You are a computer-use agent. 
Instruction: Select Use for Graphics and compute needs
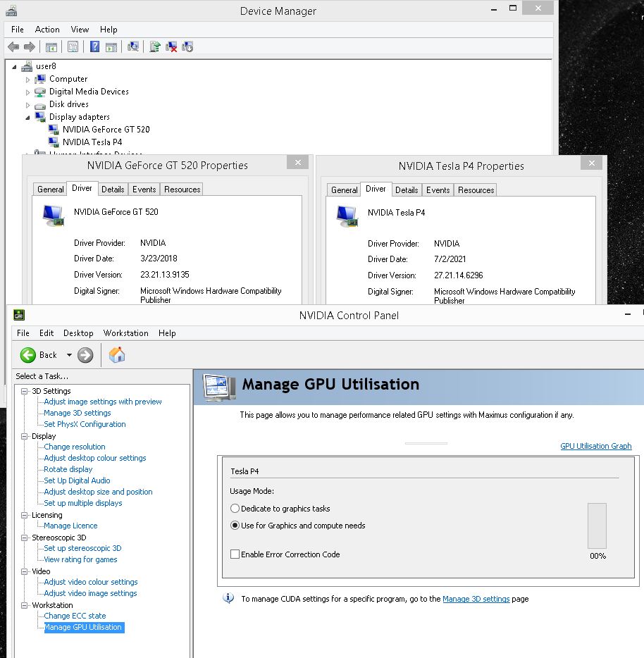[x=235, y=526]
